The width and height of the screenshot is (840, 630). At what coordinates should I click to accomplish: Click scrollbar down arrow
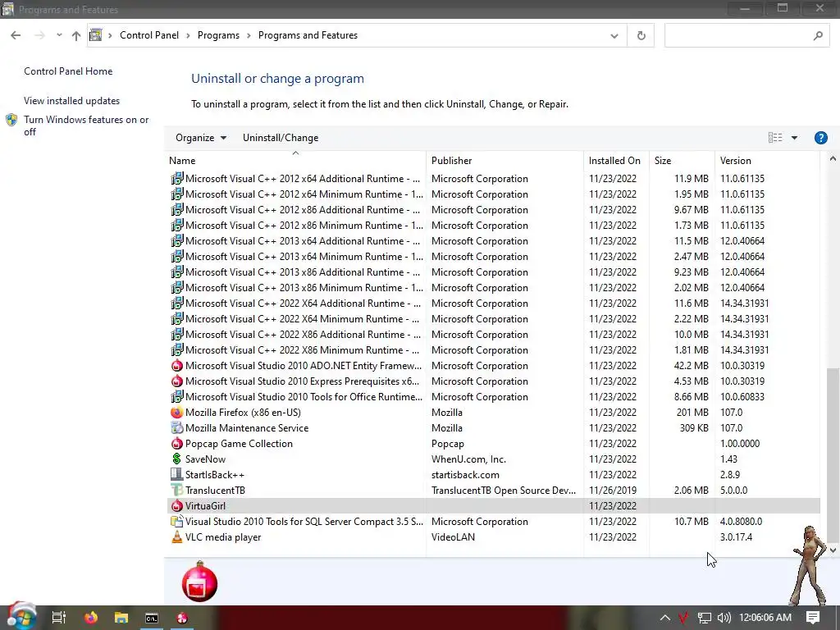coord(833,550)
